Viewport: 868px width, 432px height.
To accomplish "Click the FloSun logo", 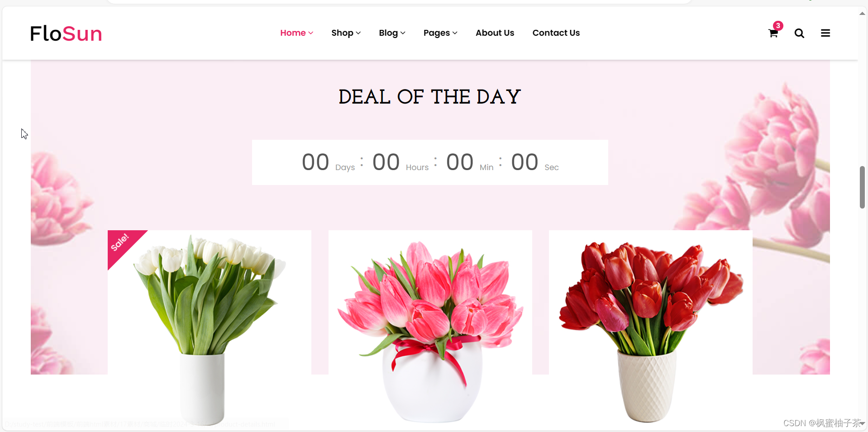I will tap(66, 33).
